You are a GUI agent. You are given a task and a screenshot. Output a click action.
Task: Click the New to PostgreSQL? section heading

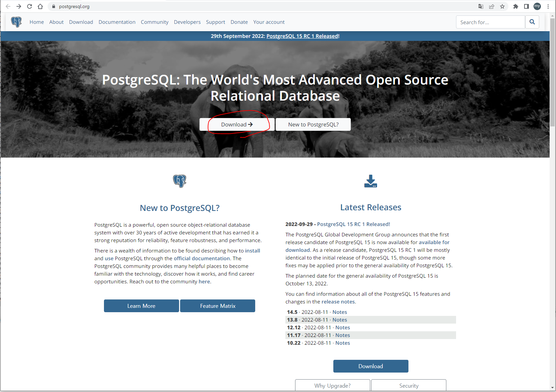pos(180,208)
